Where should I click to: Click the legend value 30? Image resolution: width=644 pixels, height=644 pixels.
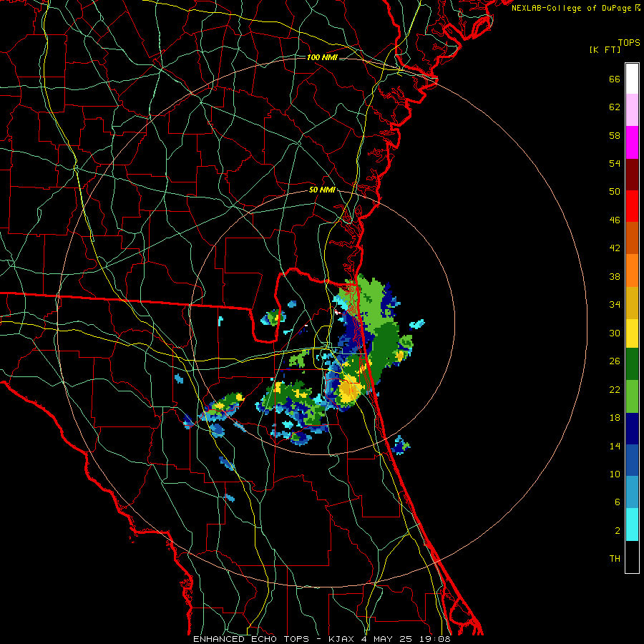click(x=615, y=333)
